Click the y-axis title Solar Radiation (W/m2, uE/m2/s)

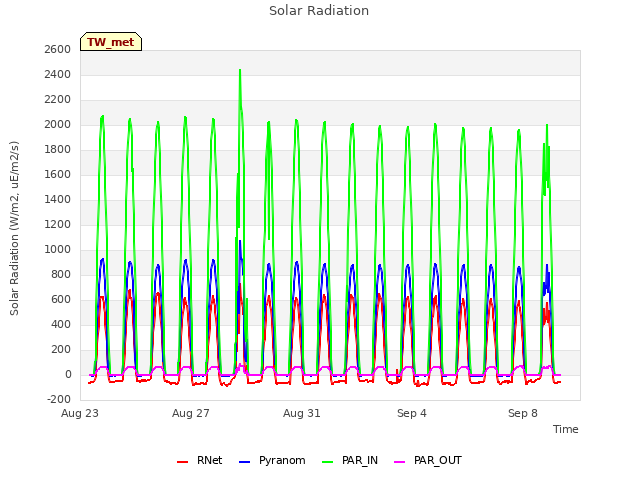click(14, 228)
